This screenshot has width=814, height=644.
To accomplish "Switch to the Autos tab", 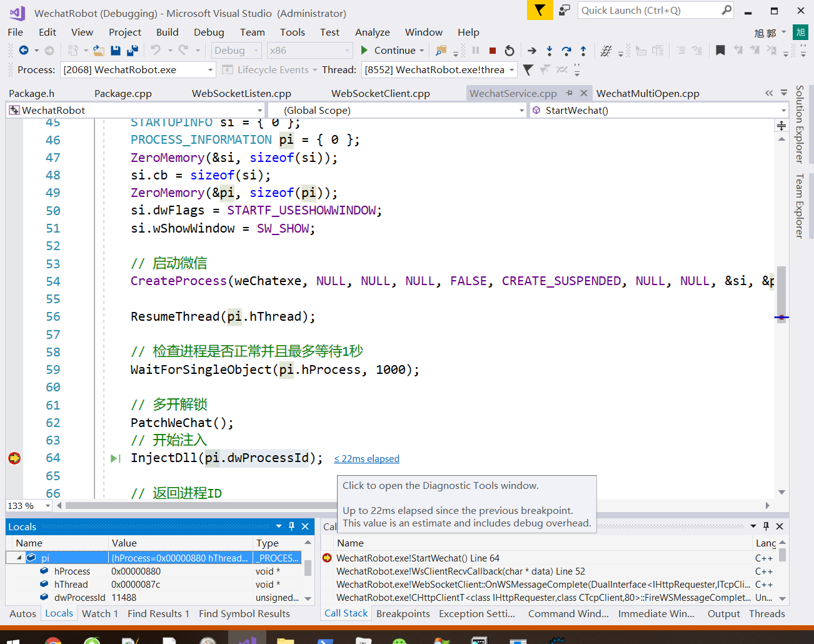I will tap(23, 614).
